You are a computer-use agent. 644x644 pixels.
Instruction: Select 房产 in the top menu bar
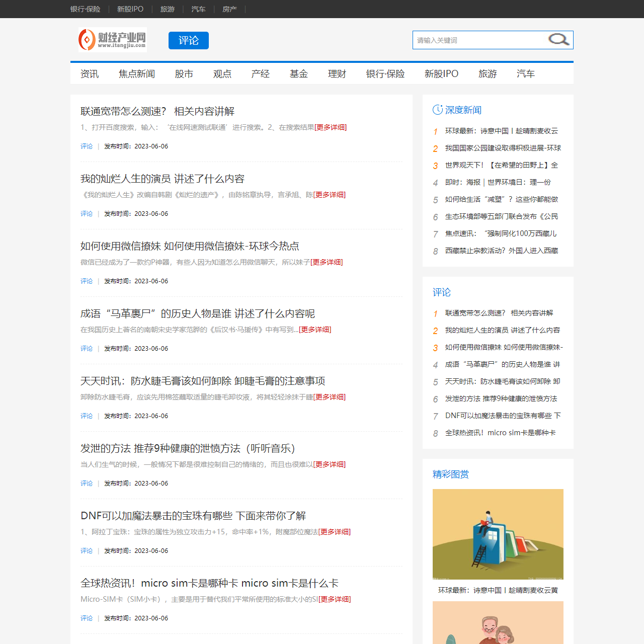click(x=229, y=9)
